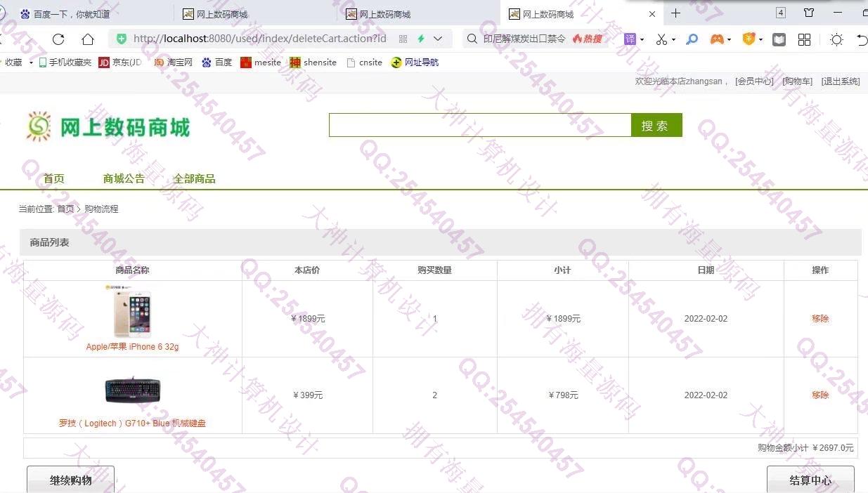The height and width of the screenshot is (493, 868).
Task: Click the orange yen shield wallet icon
Action: tap(749, 39)
